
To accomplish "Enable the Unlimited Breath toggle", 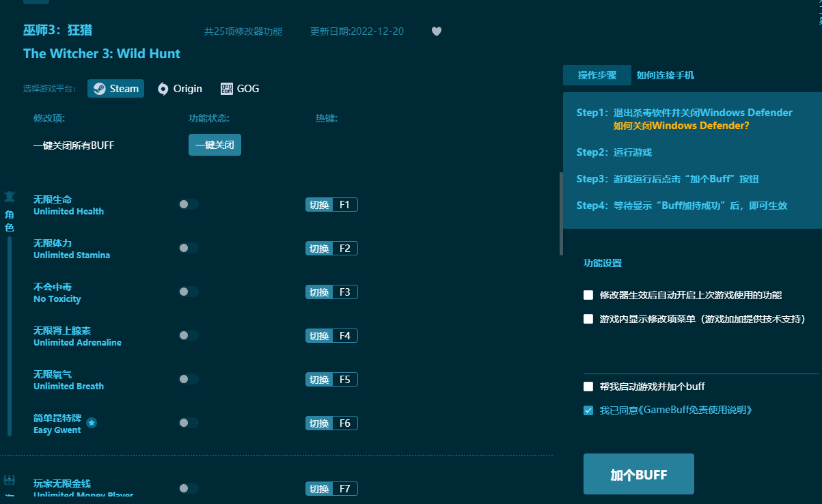I will (189, 379).
